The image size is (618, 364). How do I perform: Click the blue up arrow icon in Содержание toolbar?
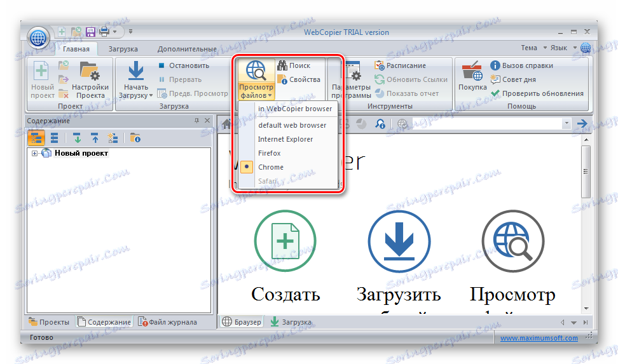pos(95,138)
